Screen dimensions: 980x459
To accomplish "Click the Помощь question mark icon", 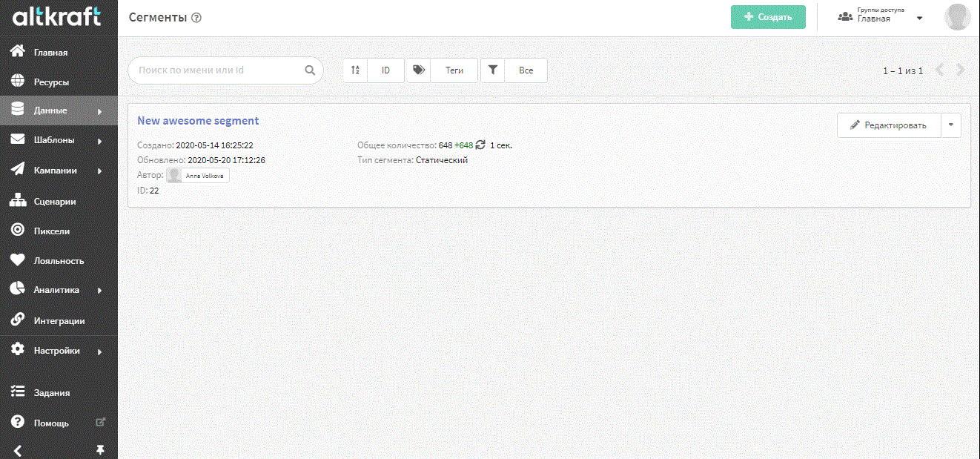I will pos(19,422).
